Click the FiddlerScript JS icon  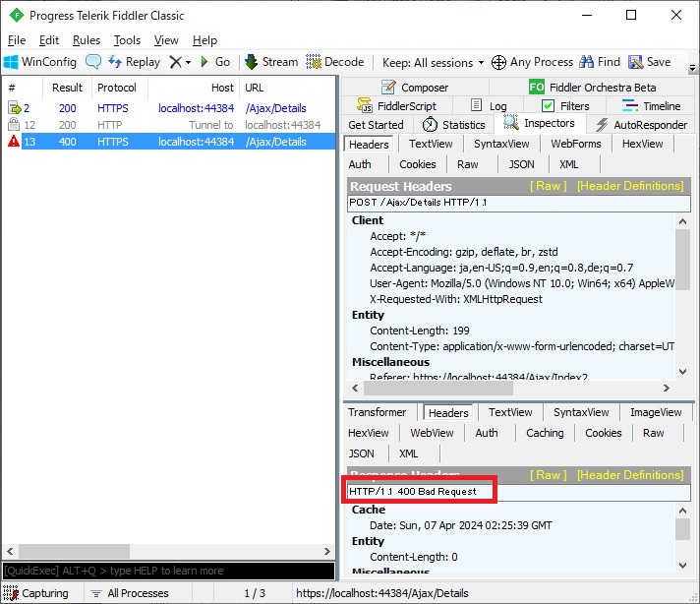coord(365,105)
